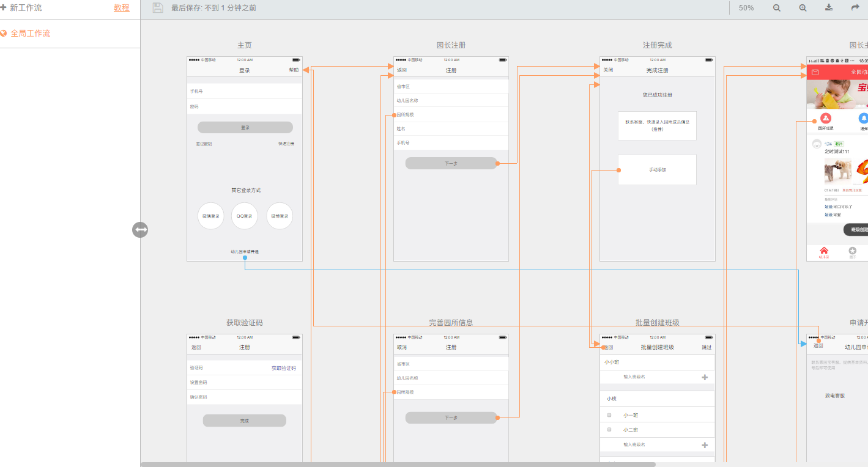Click the red 园所成员 circle icon

pos(826,119)
